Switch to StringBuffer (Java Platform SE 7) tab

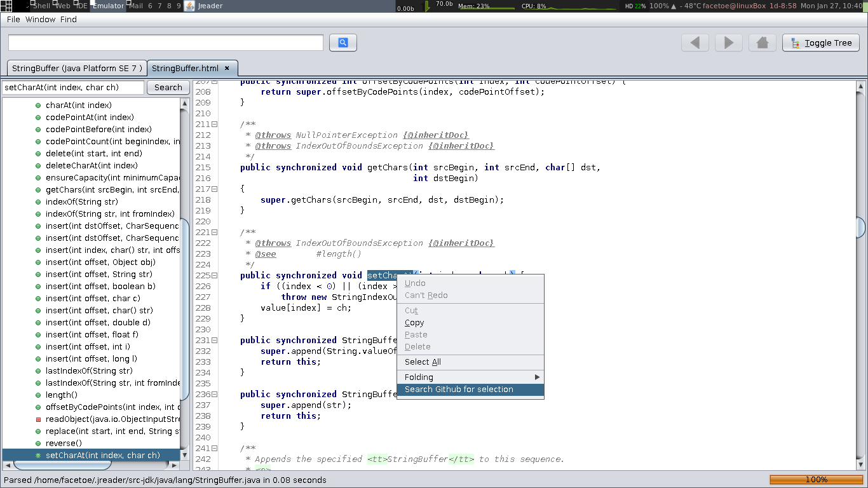point(77,68)
